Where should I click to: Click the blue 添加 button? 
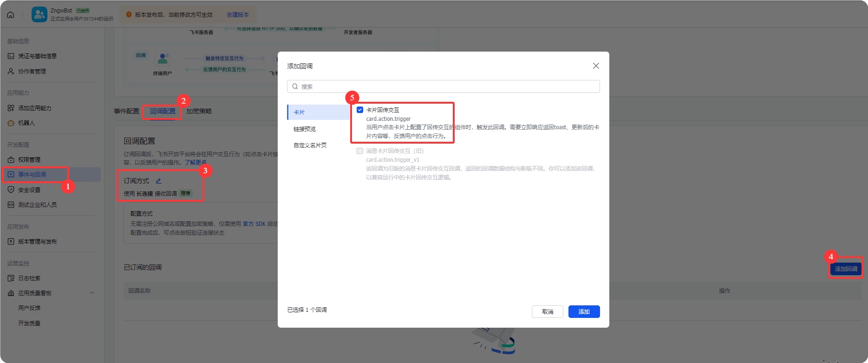(x=584, y=311)
